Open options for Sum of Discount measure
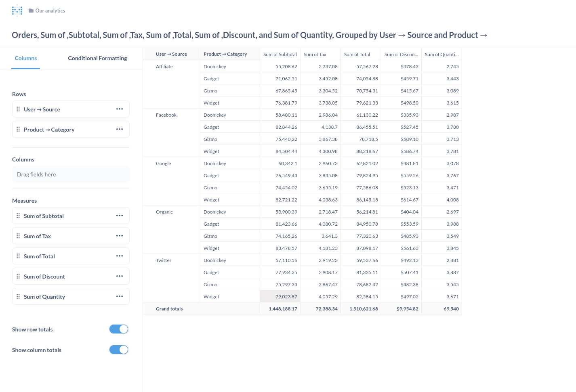 [x=120, y=276]
